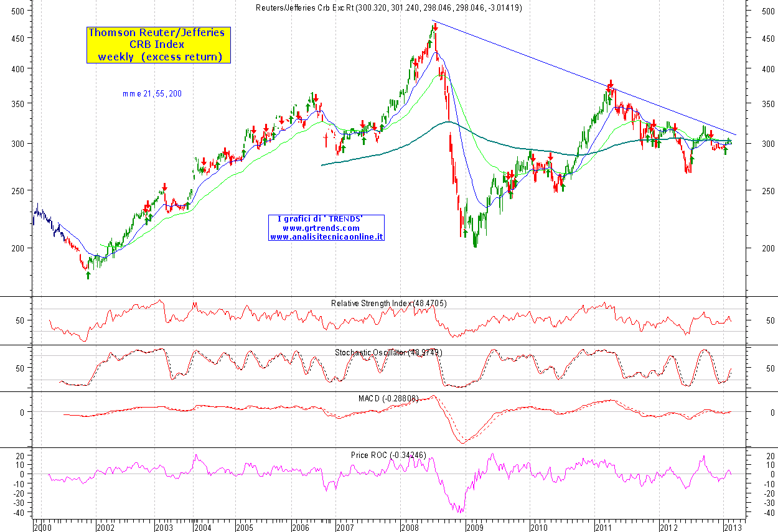Click the 2007 year label on the time axis
Image resolution: width=778 pixels, height=532 pixels.
click(x=344, y=527)
